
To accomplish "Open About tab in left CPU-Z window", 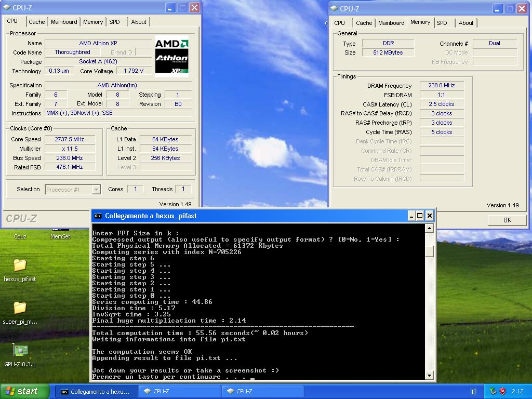I will [139, 22].
